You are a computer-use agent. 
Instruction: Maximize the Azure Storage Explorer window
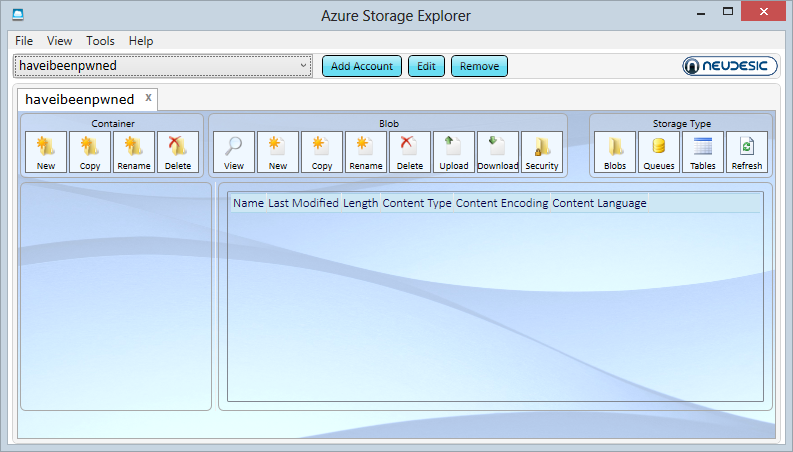[728, 12]
